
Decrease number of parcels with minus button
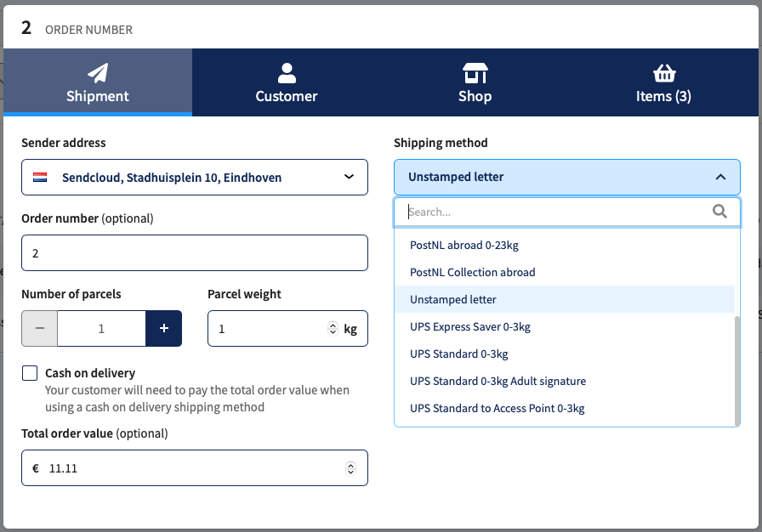tap(39, 329)
